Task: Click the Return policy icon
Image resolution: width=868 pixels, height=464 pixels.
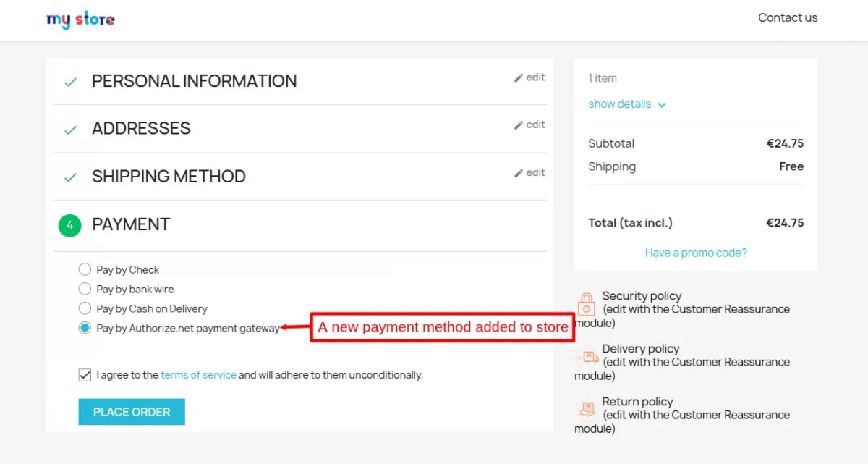Action: click(x=585, y=410)
